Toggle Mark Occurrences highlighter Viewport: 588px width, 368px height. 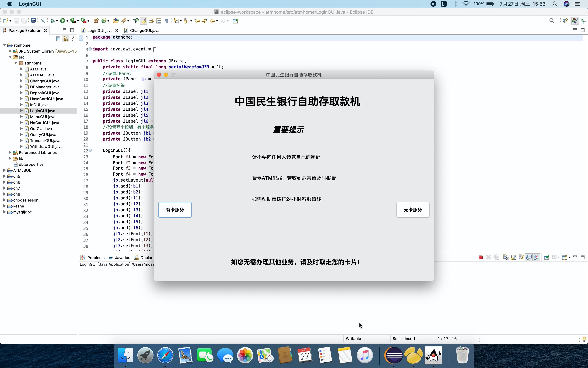point(144,21)
